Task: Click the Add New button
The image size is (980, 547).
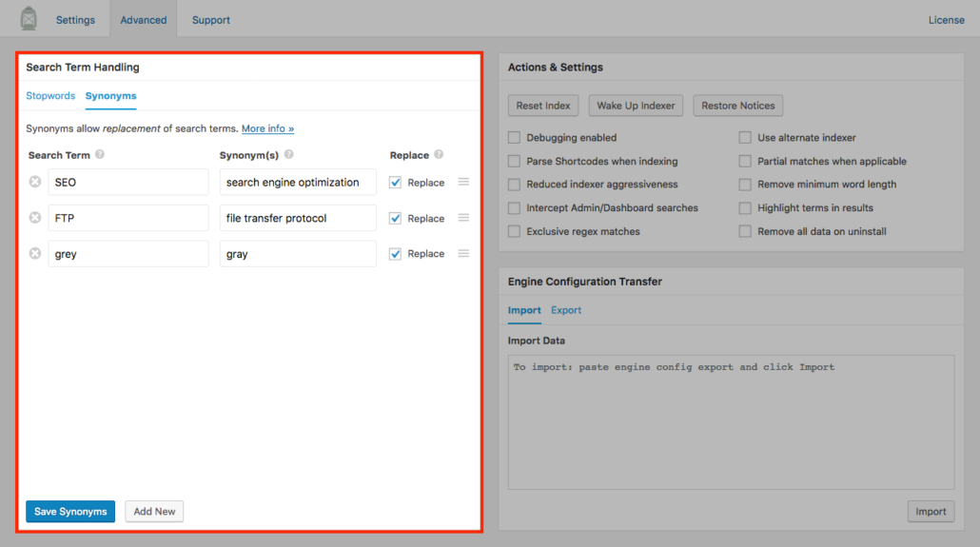Action: point(154,512)
